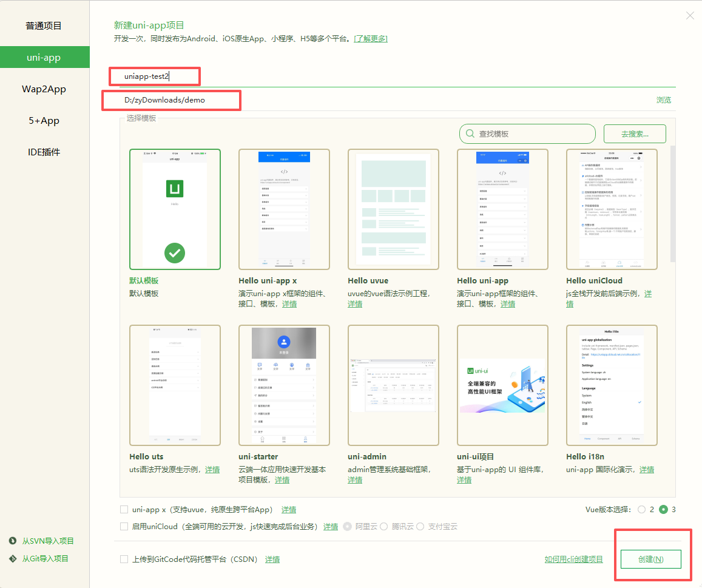Open 详情 link for Hello uvue

tap(355, 304)
